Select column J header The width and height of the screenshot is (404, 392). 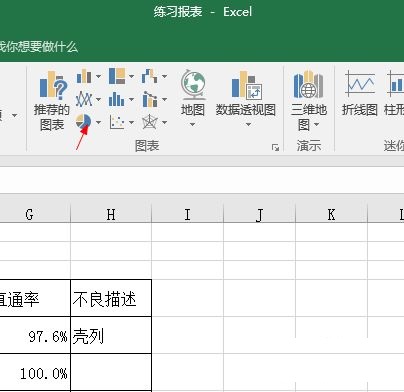(259, 214)
